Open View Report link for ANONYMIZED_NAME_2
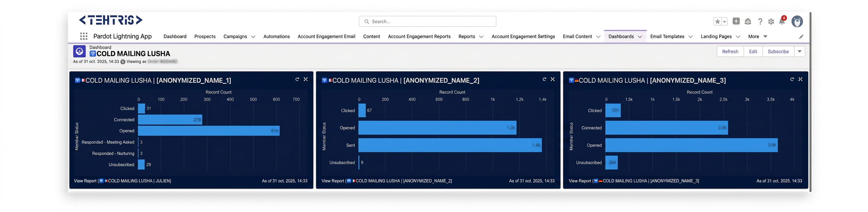The height and width of the screenshot is (212, 868). click(x=387, y=181)
